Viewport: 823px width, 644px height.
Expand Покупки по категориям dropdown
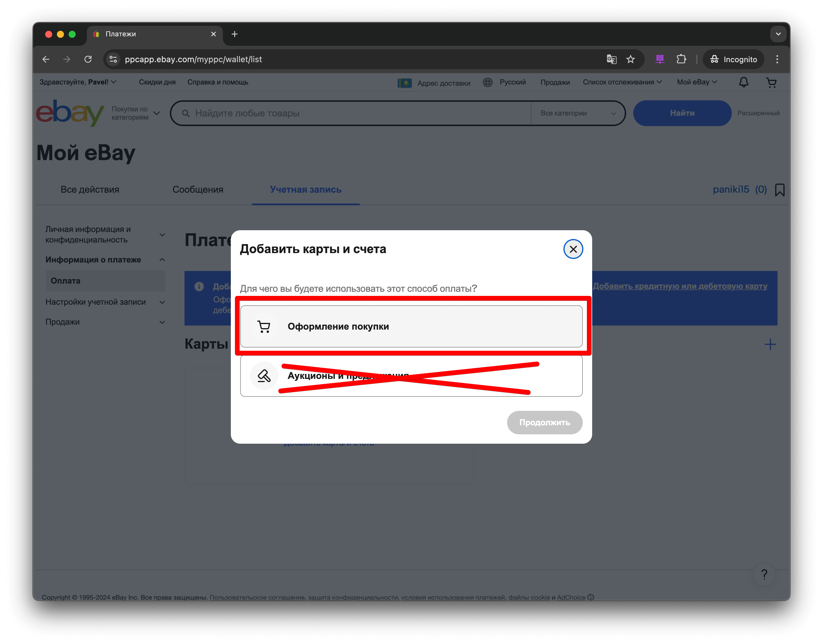135,113
